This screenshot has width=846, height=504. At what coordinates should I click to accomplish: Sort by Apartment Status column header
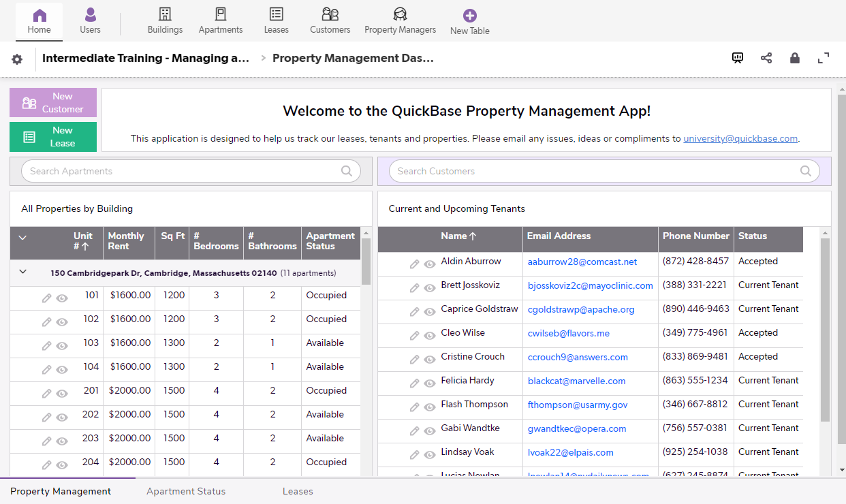(331, 241)
